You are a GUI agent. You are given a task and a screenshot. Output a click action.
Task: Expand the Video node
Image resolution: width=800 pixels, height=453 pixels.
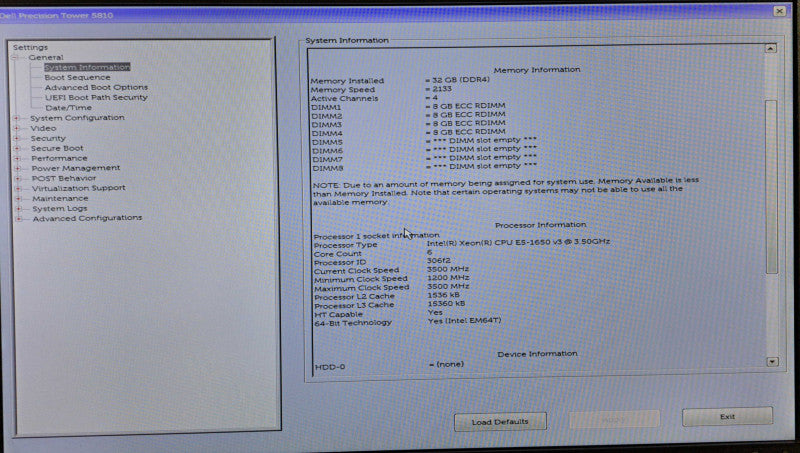pos(16,128)
